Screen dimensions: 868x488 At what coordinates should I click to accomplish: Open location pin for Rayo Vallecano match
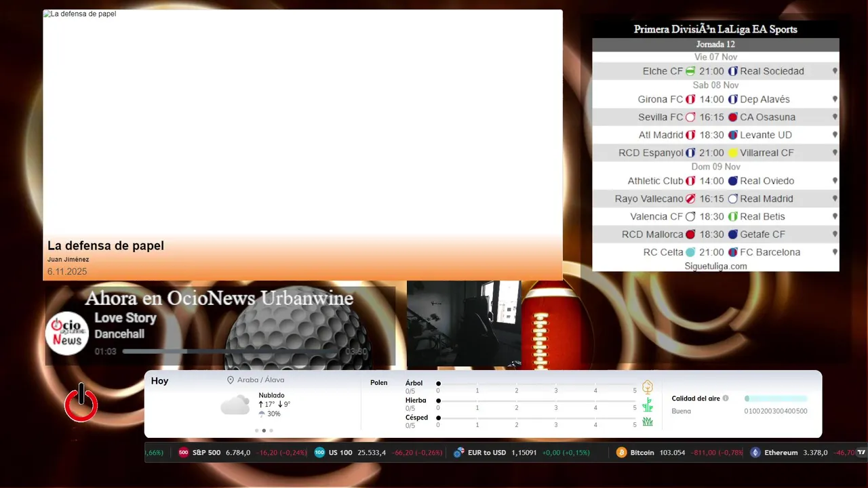835,199
